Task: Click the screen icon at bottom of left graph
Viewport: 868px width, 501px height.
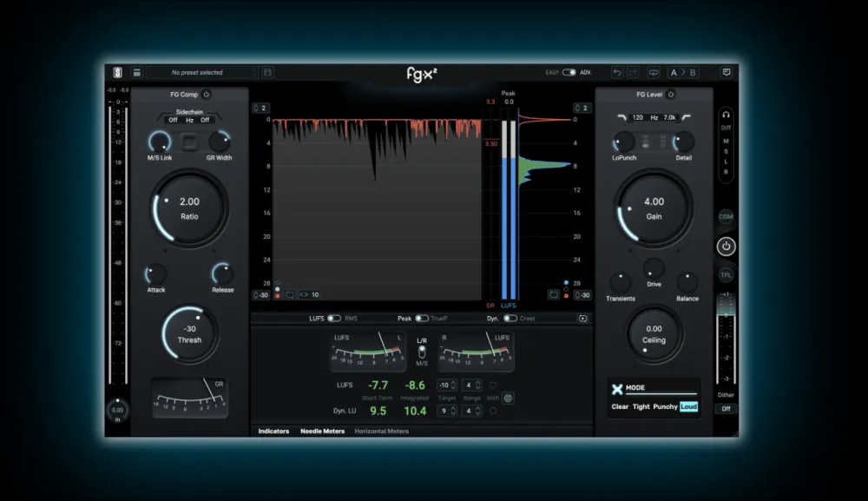Action: [x=290, y=295]
